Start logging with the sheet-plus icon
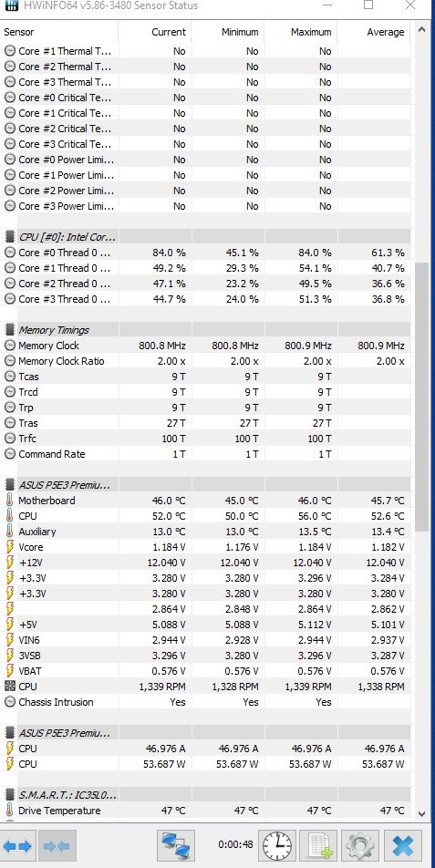Viewport: 435px width, 868px height. coord(320,846)
